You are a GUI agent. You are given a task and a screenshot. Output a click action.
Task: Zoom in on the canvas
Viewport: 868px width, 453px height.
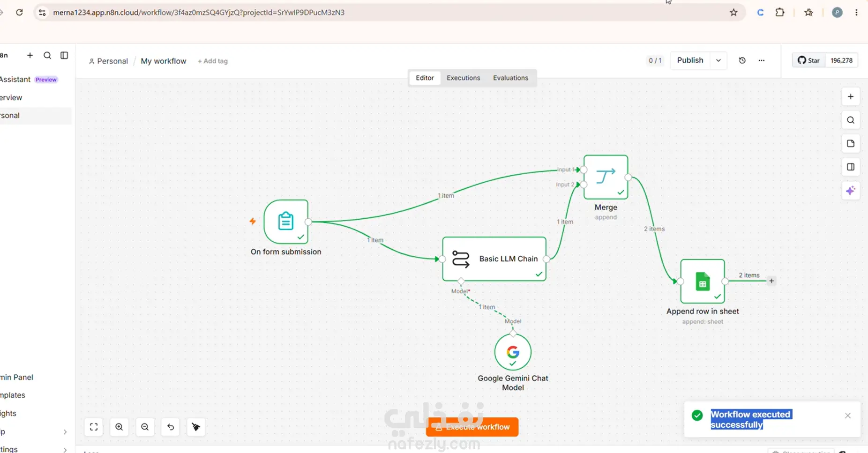tap(119, 427)
